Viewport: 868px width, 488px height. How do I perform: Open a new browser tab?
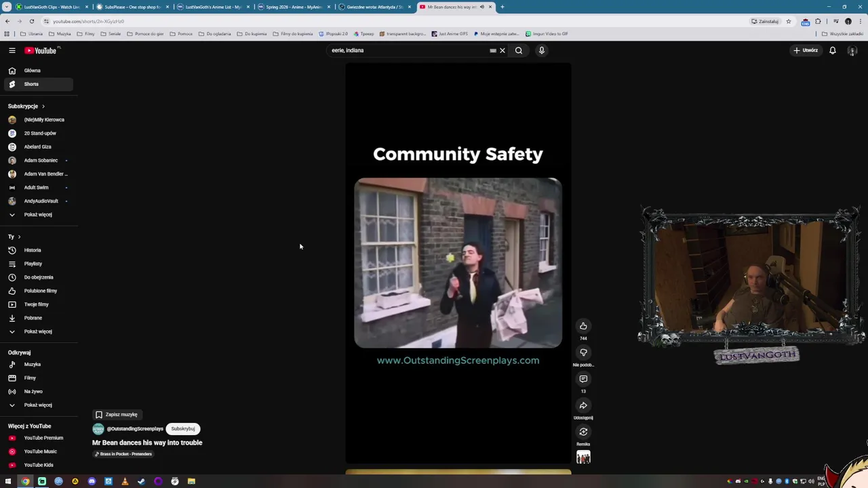click(x=502, y=7)
